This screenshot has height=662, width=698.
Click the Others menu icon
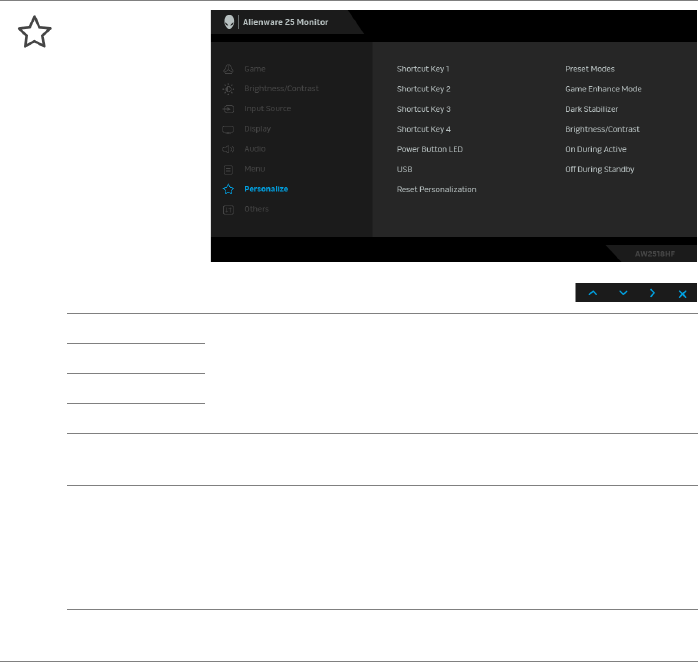[x=228, y=210]
